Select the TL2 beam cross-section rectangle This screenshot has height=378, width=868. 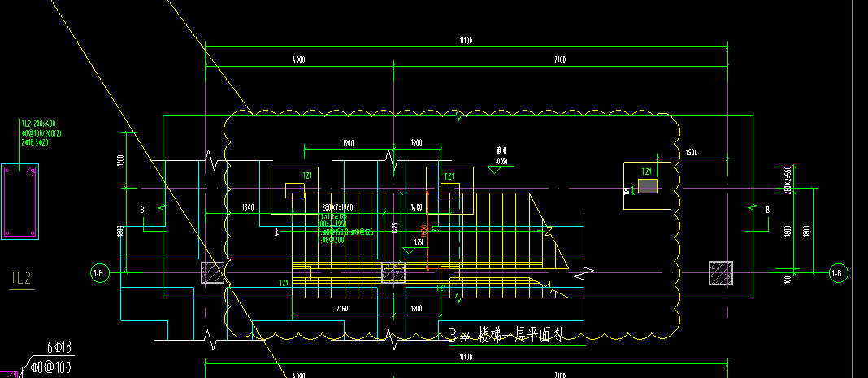(20, 202)
